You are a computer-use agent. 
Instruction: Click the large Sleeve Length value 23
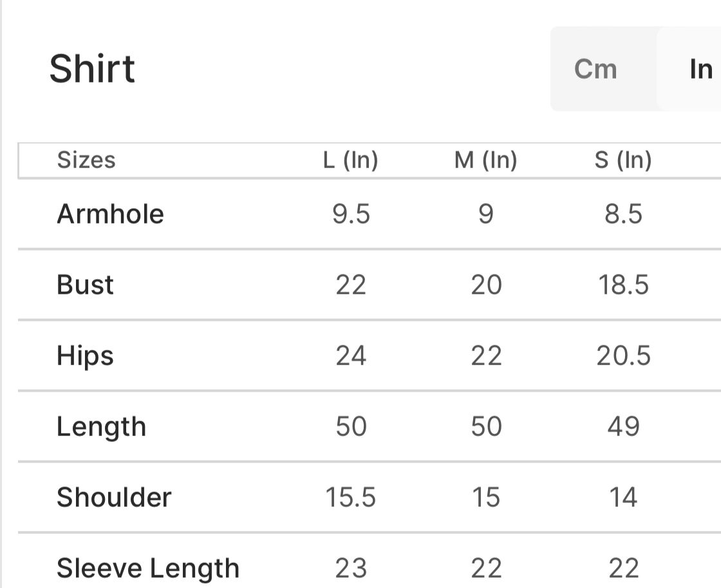[x=351, y=568]
